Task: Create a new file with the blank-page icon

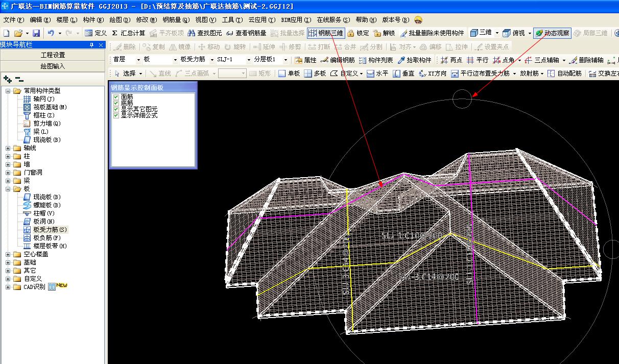Action: pyautogui.click(x=6, y=33)
